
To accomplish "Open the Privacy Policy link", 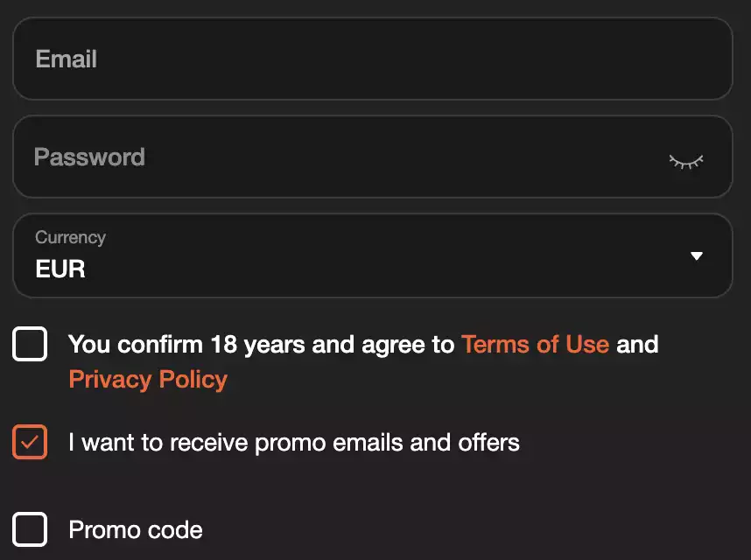I will pos(148,379).
